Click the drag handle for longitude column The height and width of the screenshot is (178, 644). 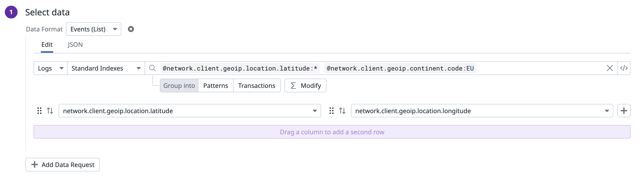[x=331, y=111]
